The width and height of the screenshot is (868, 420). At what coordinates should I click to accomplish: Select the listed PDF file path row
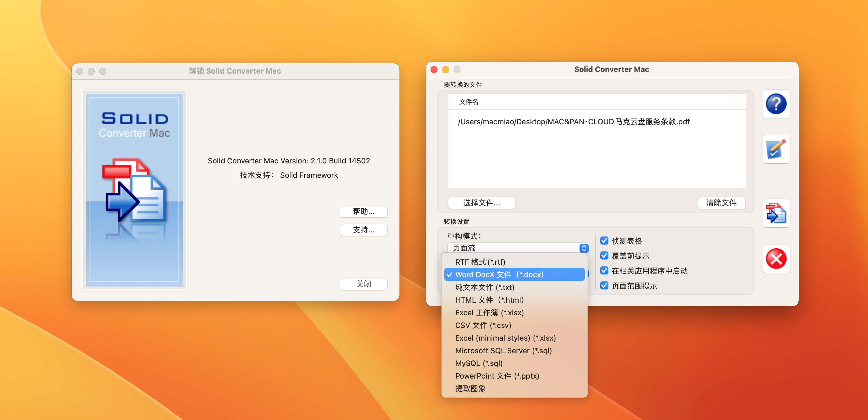coord(573,122)
